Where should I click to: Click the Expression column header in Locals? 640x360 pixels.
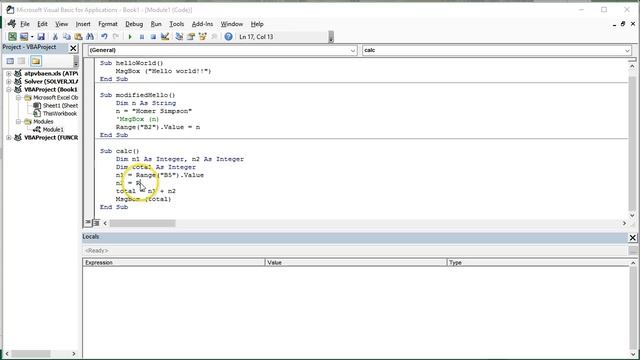coord(174,262)
